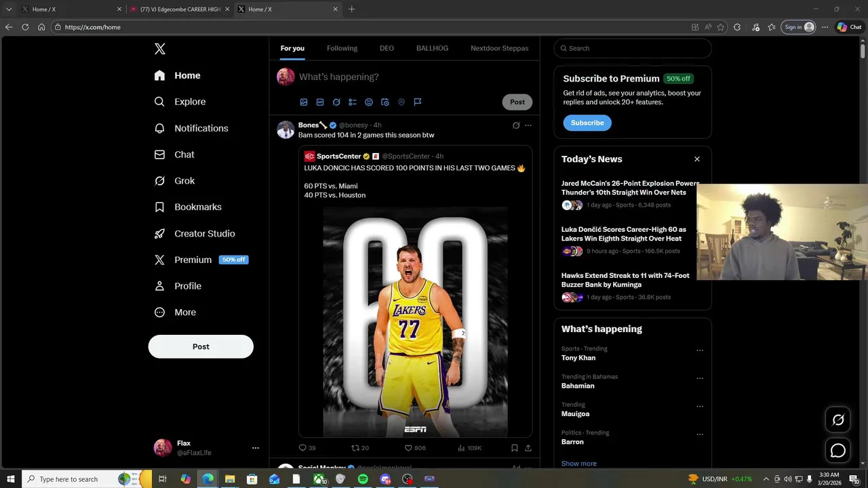This screenshot has height=488, width=868.
Task: Open Creator Studio from the sidebar
Action: click(x=194, y=233)
